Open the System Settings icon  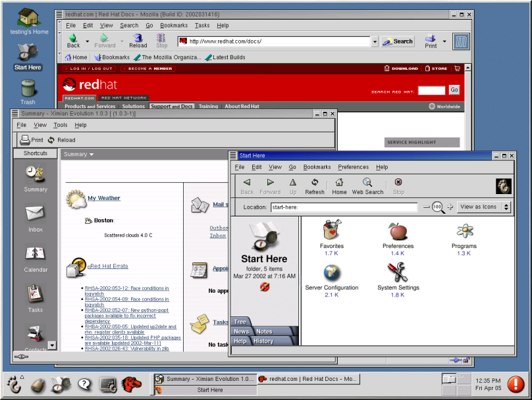tap(398, 273)
